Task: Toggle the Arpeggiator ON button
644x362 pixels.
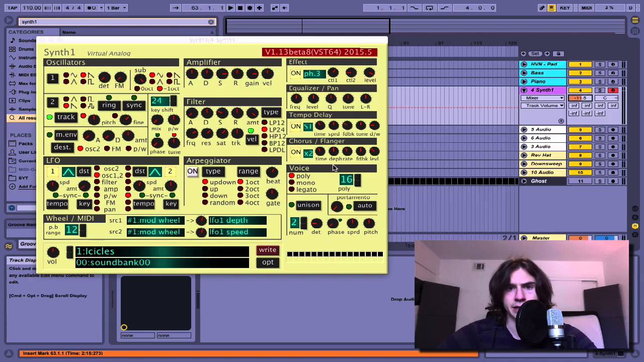Action: coord(192,171)
